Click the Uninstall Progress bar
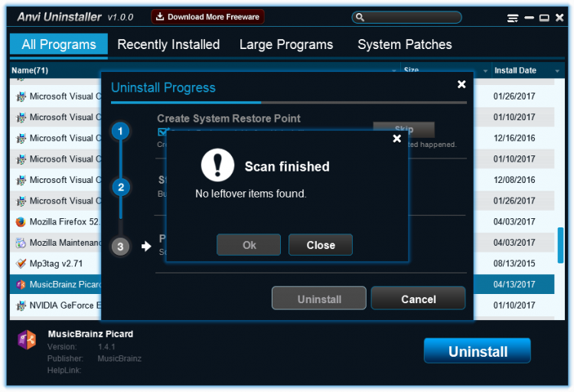The width and height of the screenshot is (574, 392). pyautogui.click(x=289, y=103)
